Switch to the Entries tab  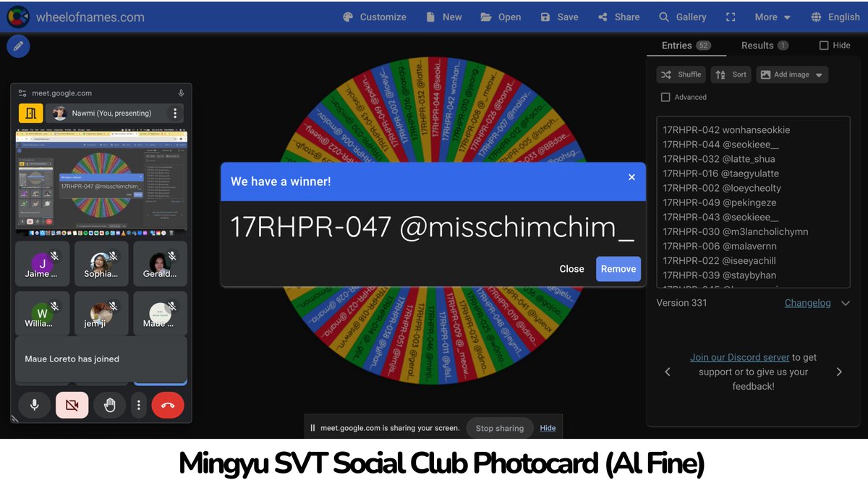(686, 45)
